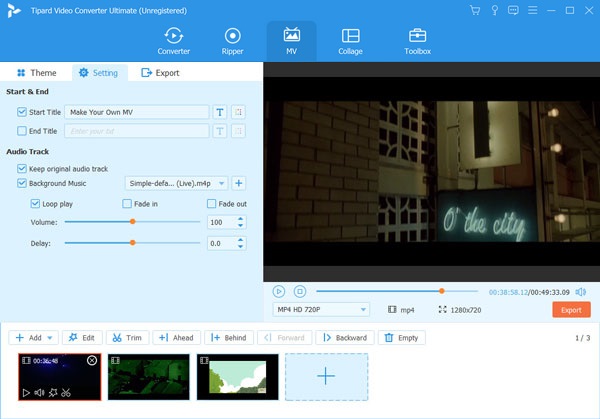Remove the first clip with its X
The width and height of the screenshot is (600, 419).
tap(92, 360)
